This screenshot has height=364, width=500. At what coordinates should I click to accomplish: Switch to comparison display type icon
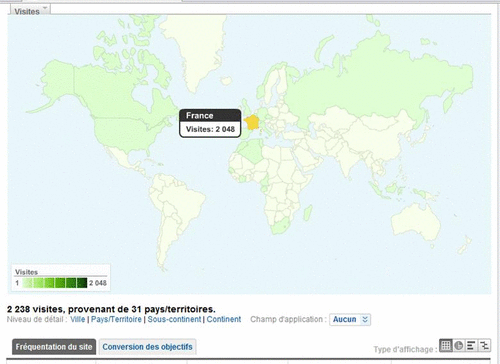[x=484, y=345]
